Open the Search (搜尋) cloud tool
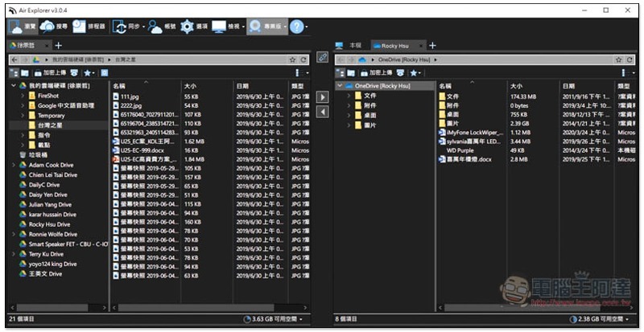Screen dimensions: 644x332 point(52,27)
